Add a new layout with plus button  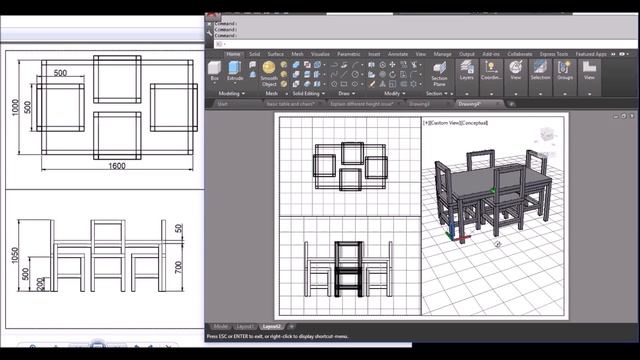(x=291, y=327)
